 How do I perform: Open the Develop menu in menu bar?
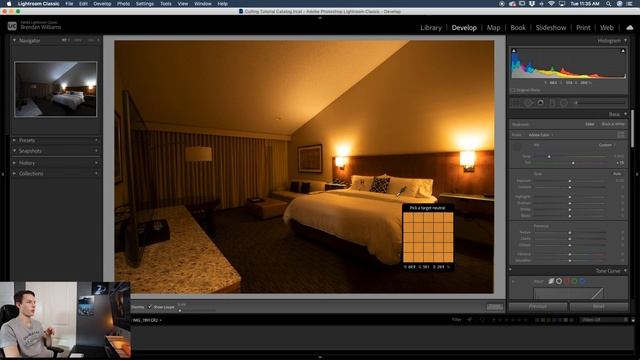pyautogui.click(x=102, y=4)
